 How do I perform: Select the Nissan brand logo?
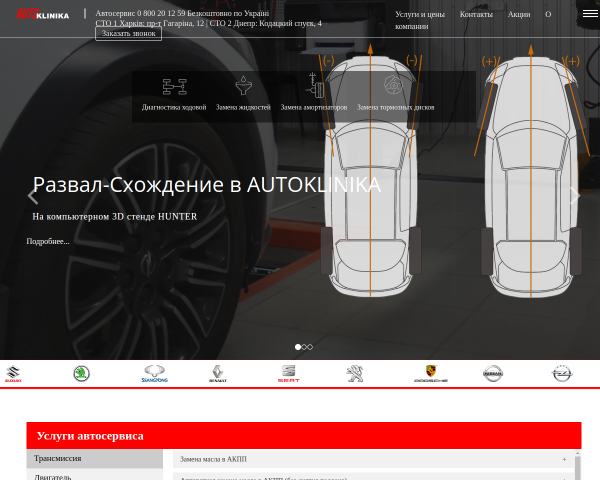[493, 374]
